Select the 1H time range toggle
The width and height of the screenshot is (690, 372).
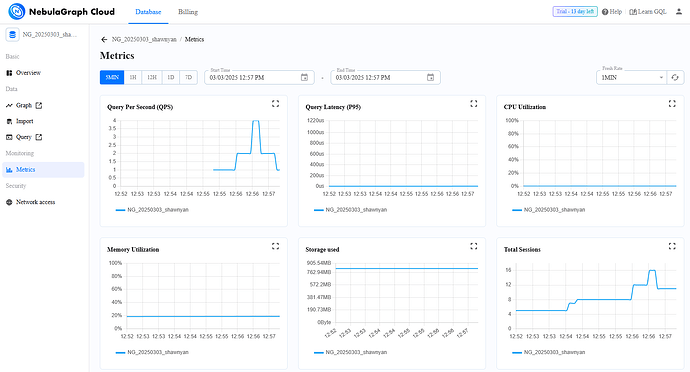pos(133,77)
